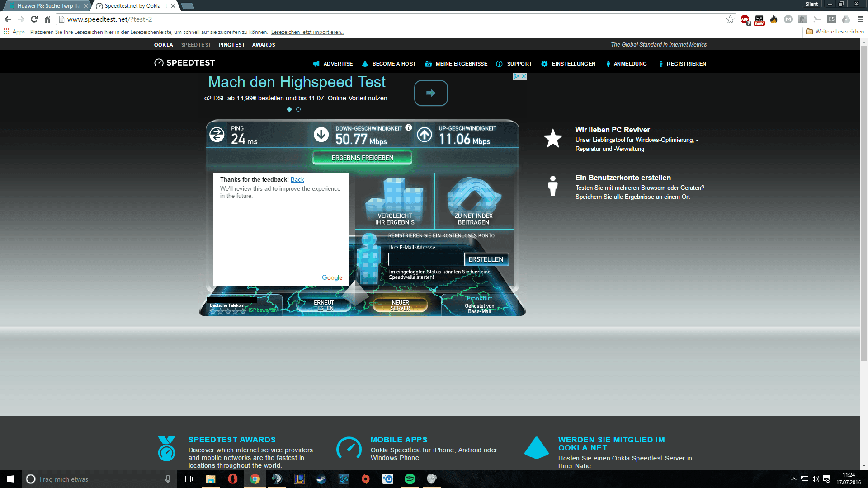The width and height of the screenshot is (868, 488).
Task: Click the Counter-Strike extension icon
Action: 803,19
